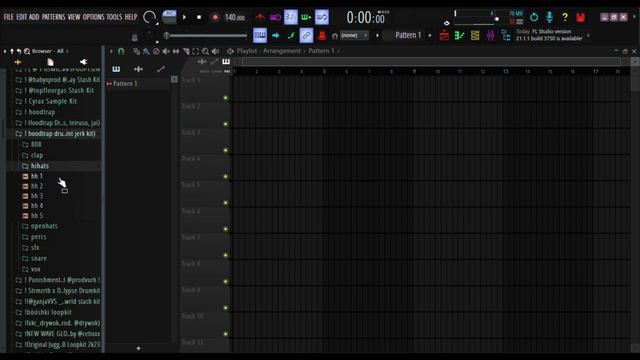The width and height of the screenshot is (640, 360).
Task: Toggle the playlist magnet snap icon
Action: [121, 51]
